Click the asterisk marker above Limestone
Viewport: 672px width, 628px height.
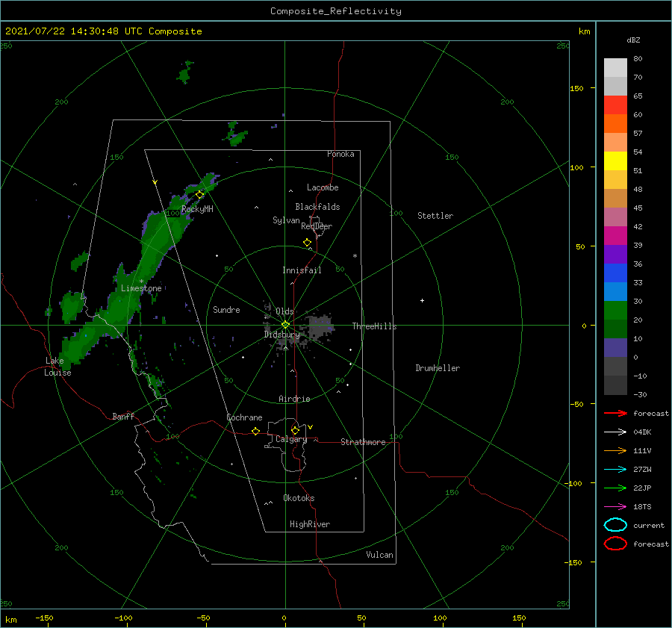141,282
